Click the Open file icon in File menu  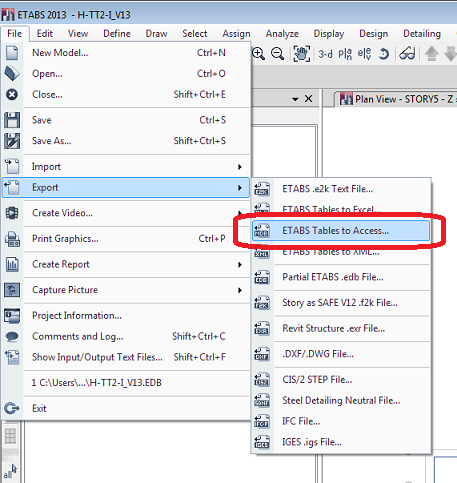12,74
